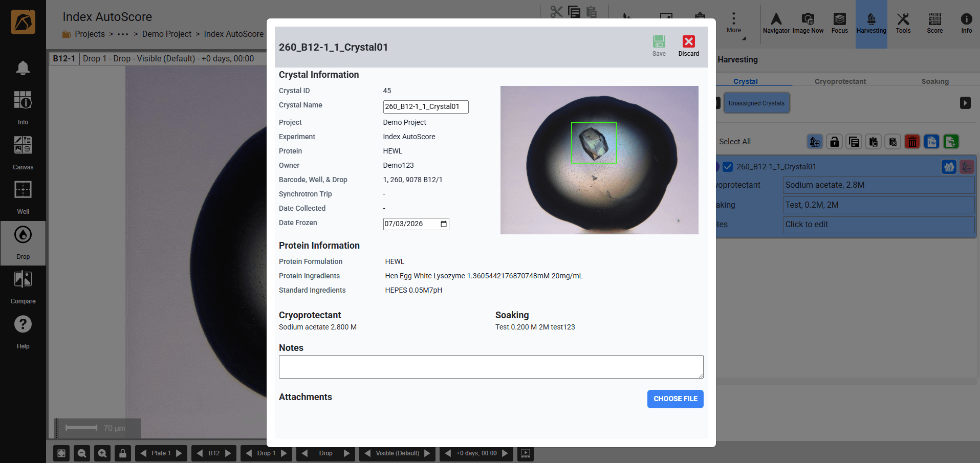Expand the breadcrumb ellipsis

pyautogui.click(x=123, y=34)
